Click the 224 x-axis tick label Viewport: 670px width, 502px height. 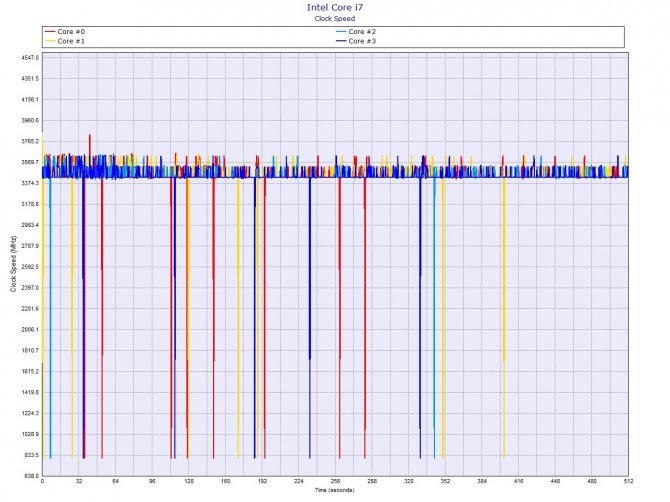(299, 481)
